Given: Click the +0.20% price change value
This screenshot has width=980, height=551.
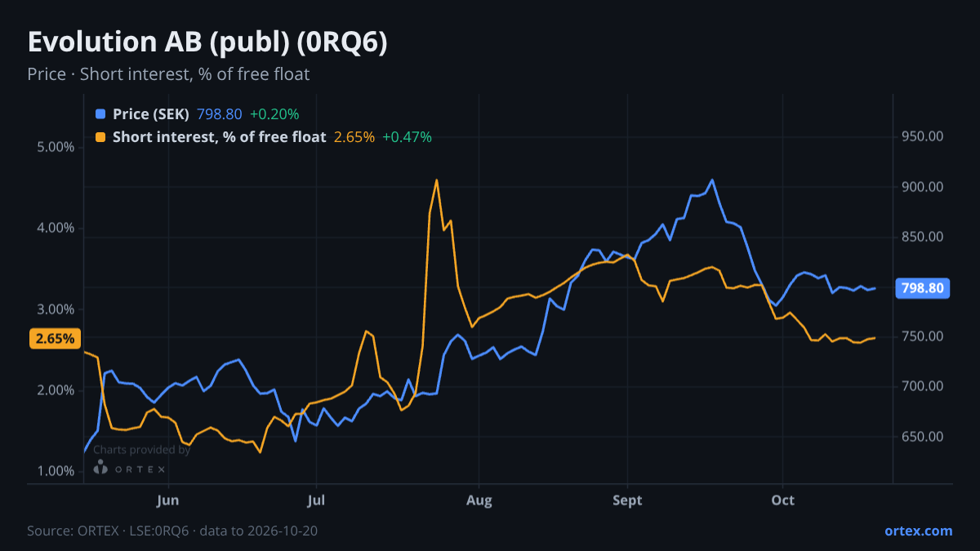Looking at the screenshot, I should pos(274,113).
